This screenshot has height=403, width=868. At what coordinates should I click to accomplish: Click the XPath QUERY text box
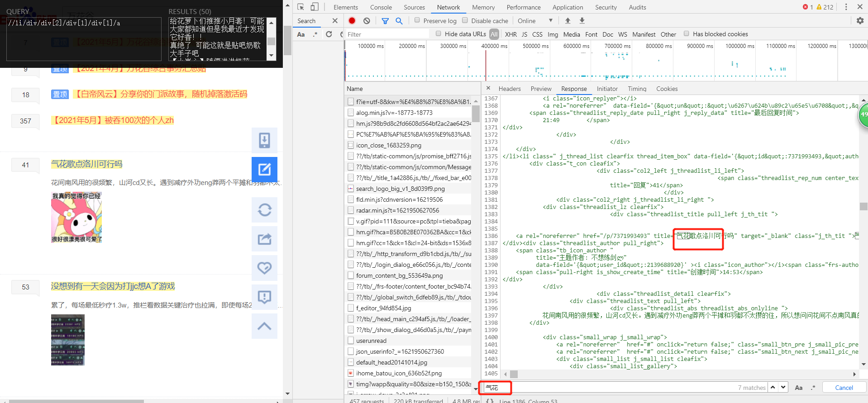tap(84, 38)
